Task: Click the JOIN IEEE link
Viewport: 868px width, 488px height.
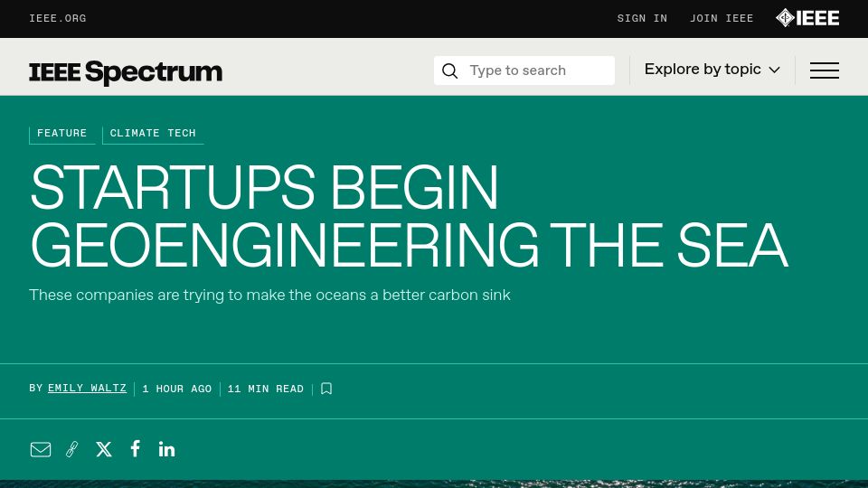Action: click(x=722, y=19)
